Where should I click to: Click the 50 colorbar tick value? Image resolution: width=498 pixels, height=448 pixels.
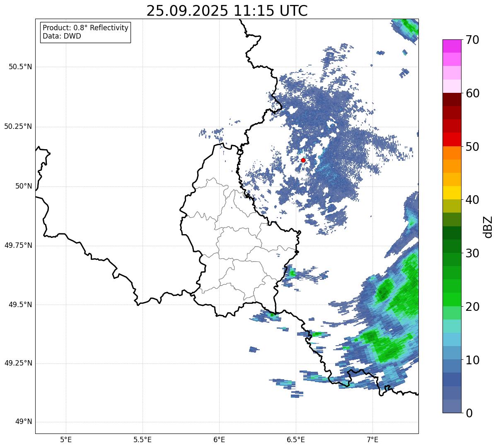tap(472, 147)
